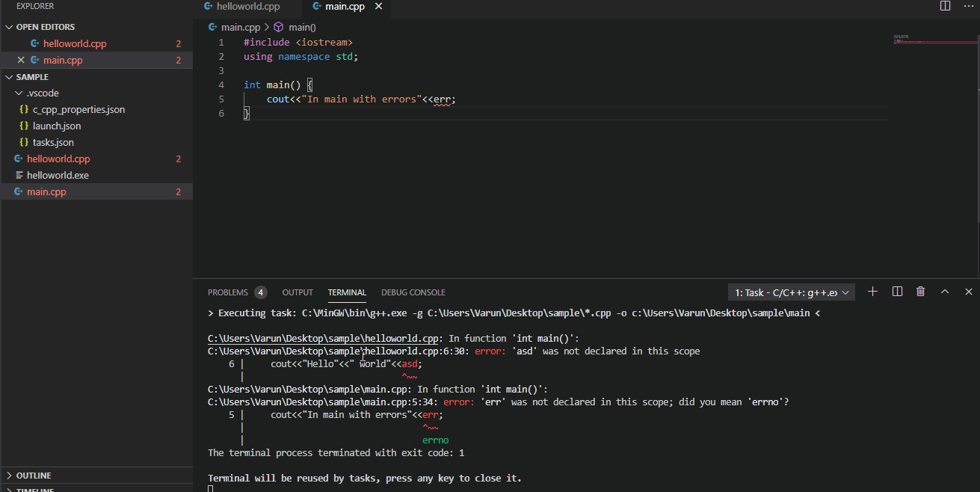The image size is (980, 492).
Task: Click the helloworld.cpp:6:30 error location in terminal
Action: coord(339,351)
